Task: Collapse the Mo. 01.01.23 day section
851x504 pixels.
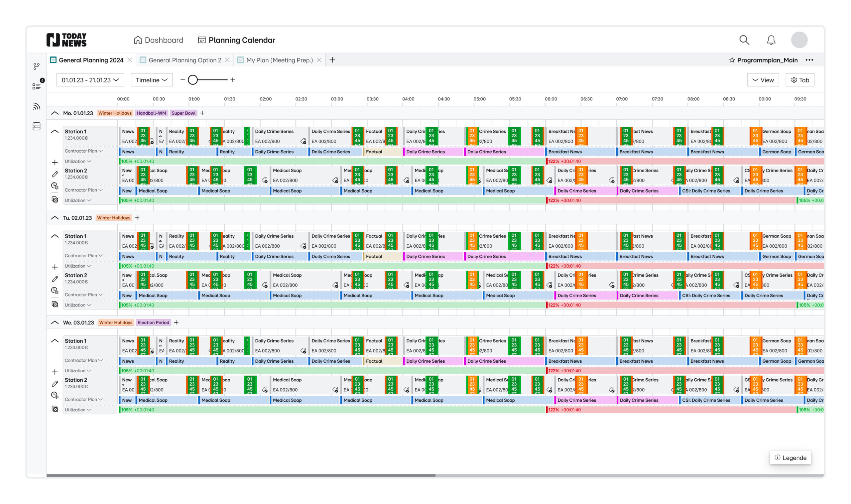Action: click(x=55, y=113)
